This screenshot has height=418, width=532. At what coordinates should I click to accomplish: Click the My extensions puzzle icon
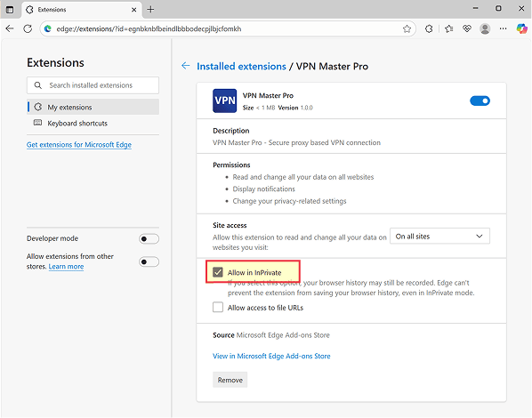click(38, 108)
